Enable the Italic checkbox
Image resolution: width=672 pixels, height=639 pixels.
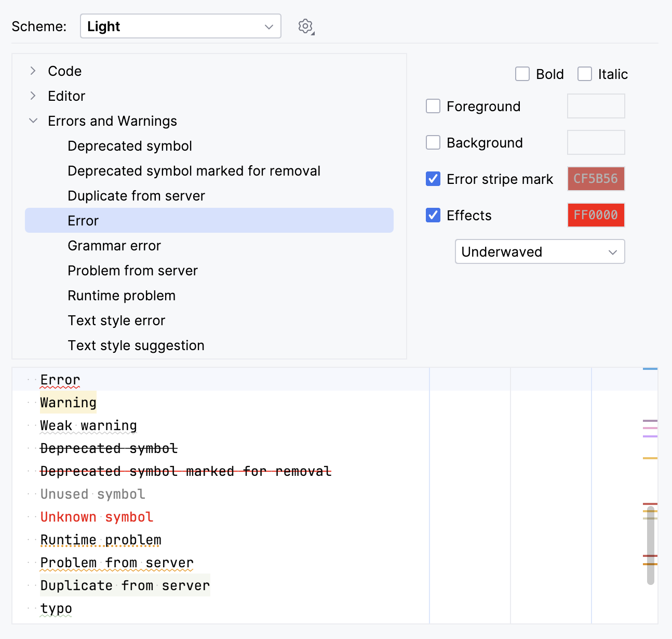pos(585,74)
